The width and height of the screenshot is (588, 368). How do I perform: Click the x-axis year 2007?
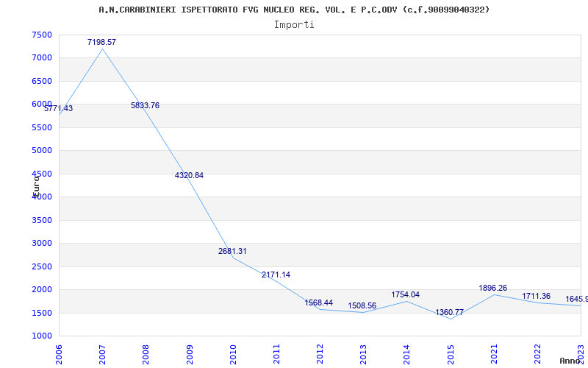pyautogui.click(x=102, y=354)
